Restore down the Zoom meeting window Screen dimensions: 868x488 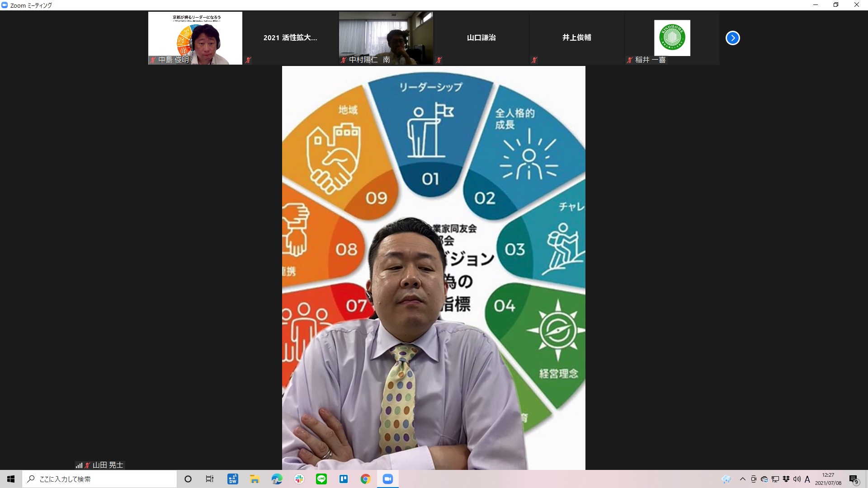click(x=836, y=5)
